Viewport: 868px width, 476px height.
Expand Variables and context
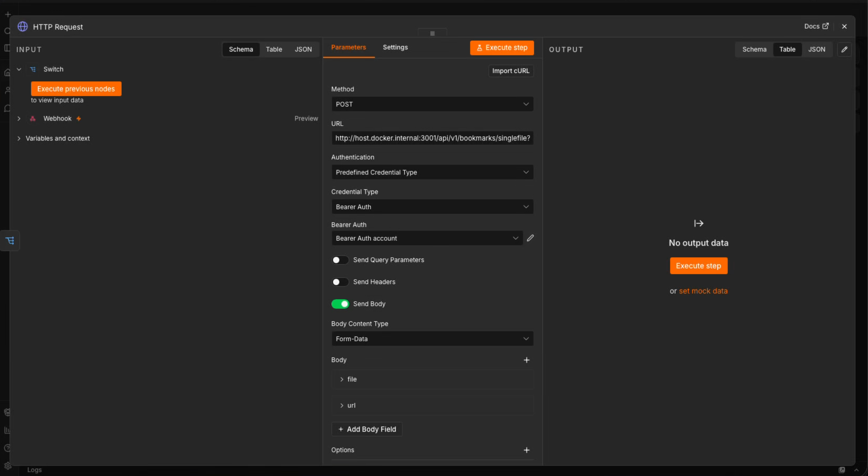(19, 138)
